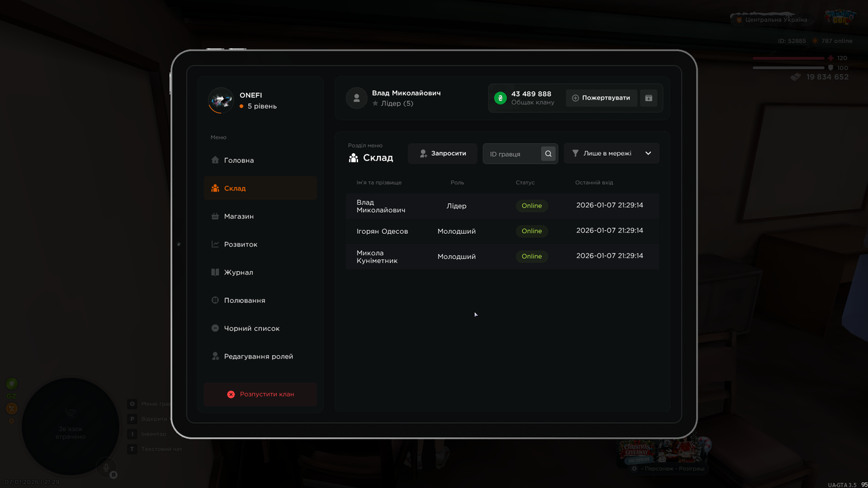
Task: Select the Влад Миколайович member row
Action: 502,206
